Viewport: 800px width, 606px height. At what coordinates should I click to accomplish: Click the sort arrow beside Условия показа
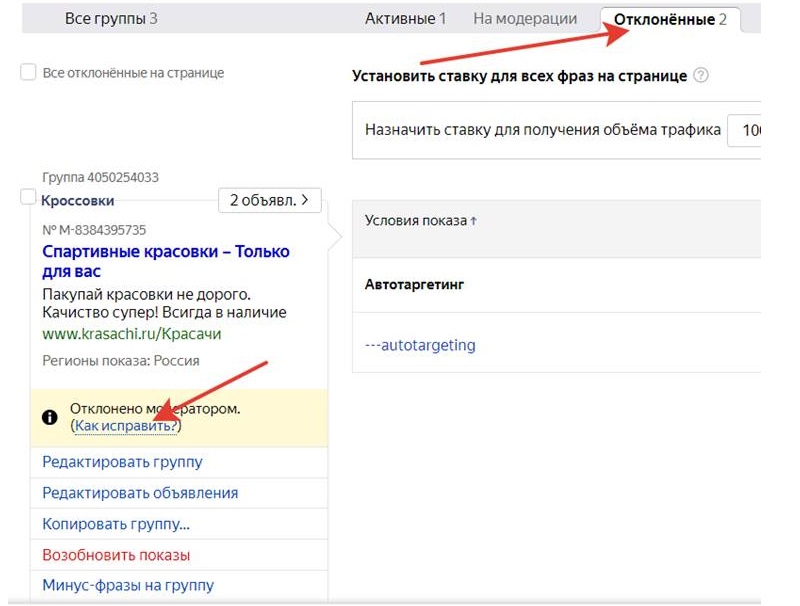[473, 221]
